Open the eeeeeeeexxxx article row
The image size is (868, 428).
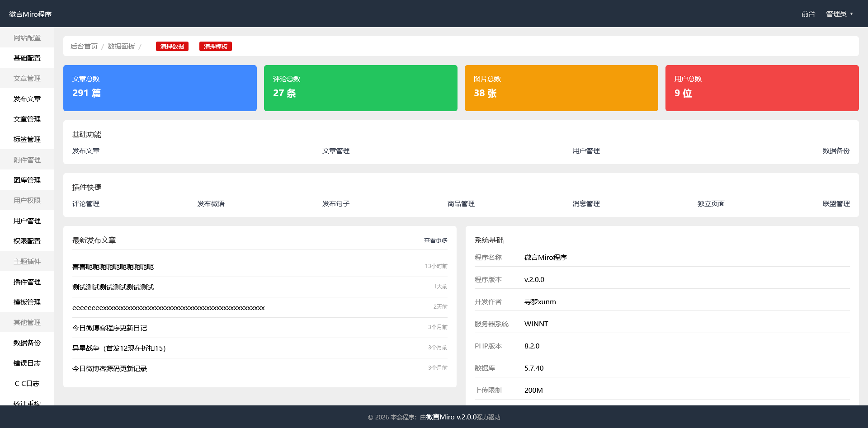[168, 307]
